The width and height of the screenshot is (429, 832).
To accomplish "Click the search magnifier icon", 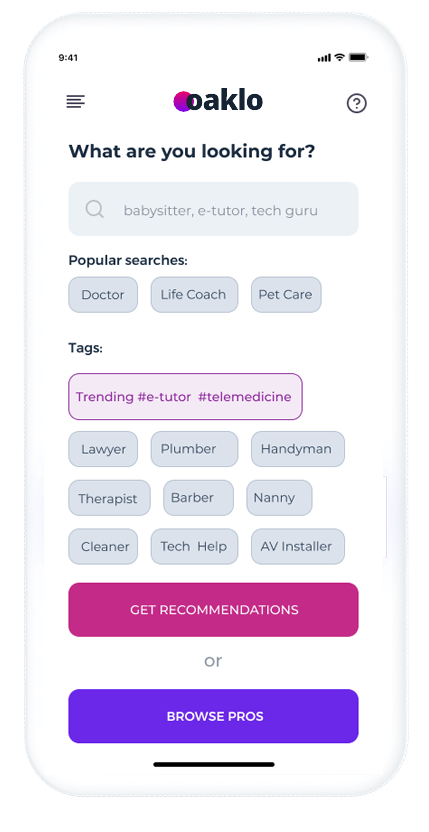I will (x=95, y=209).
